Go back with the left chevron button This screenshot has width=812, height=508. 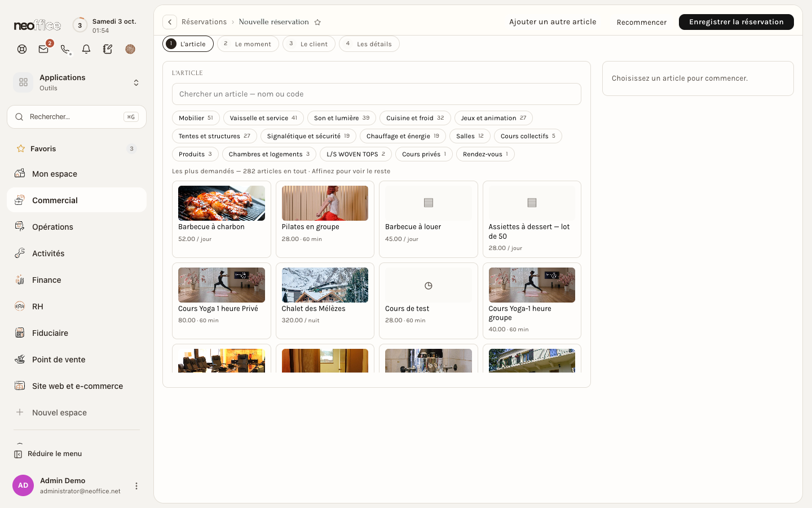(x=170, y=22)
